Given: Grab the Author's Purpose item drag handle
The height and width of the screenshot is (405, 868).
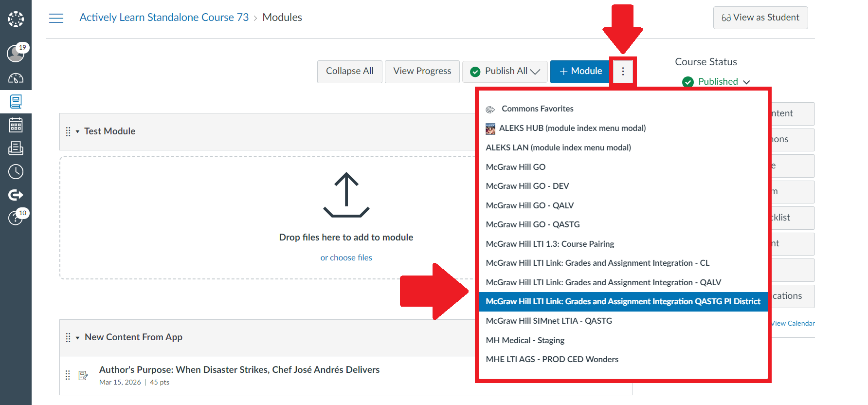Looking at the screenshot, I should click(x=68, y=375).
